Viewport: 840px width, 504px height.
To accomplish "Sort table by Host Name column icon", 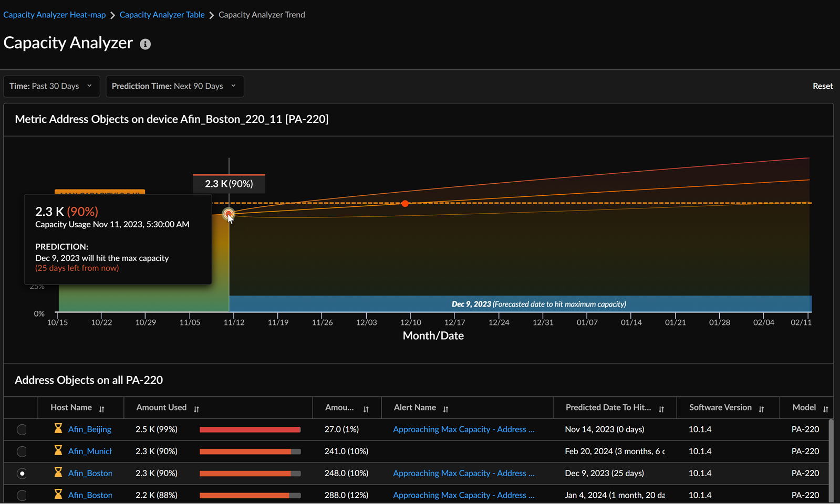I will [102, 409].
